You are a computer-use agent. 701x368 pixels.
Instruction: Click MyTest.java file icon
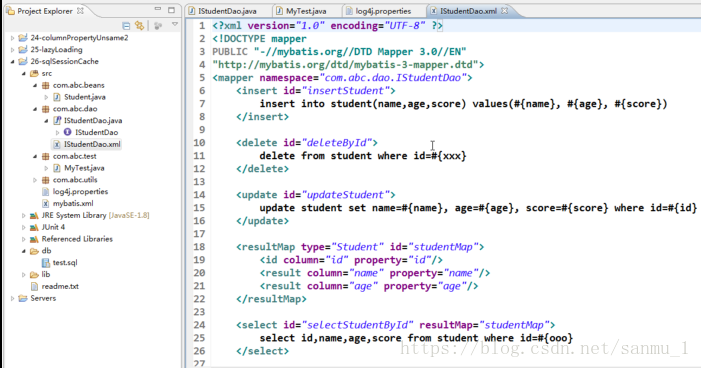pos(57,168)
